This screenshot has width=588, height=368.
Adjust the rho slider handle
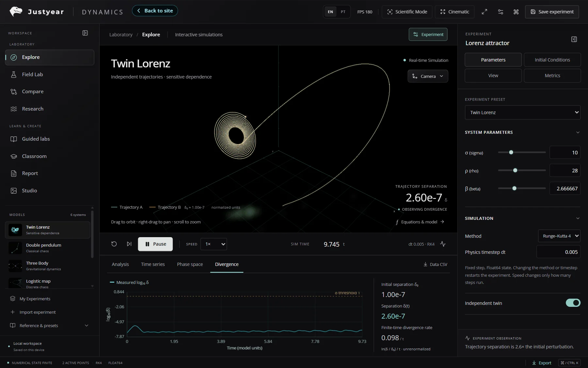click(515, 170)
